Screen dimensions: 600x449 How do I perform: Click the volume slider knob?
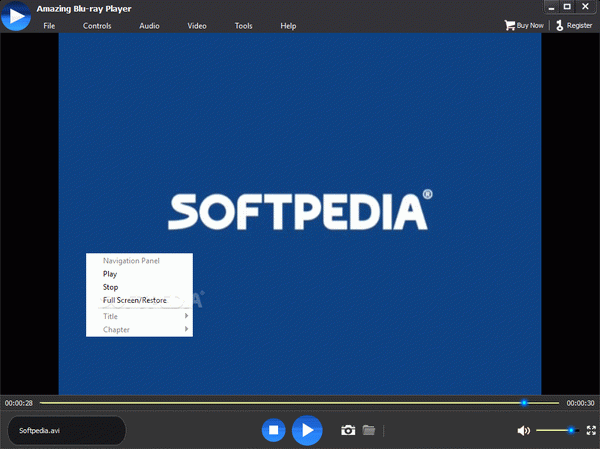pyautogui.click(x=571, y=430)
